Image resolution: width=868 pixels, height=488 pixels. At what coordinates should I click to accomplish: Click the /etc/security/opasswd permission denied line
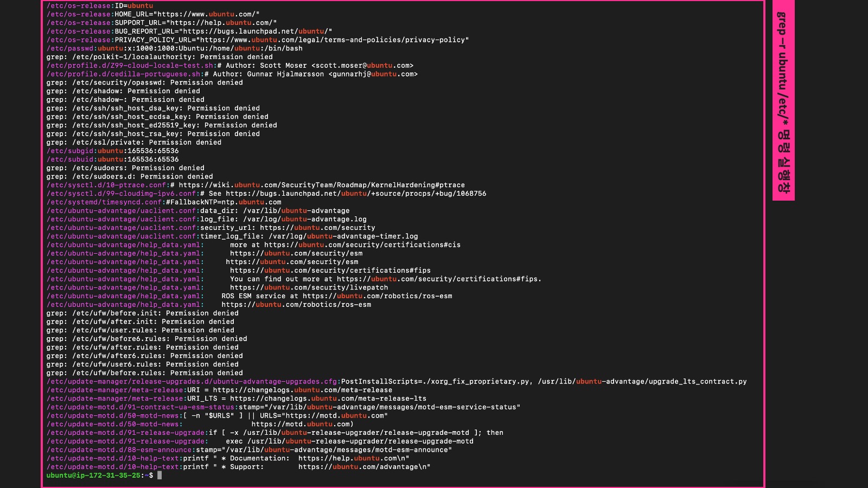tap(145, 82)
